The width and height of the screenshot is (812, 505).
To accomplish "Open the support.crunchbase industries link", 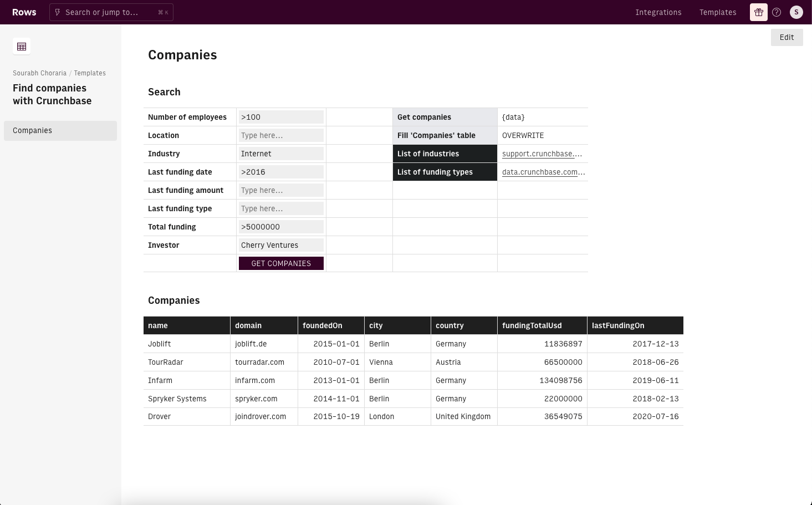I will (542, 154).
